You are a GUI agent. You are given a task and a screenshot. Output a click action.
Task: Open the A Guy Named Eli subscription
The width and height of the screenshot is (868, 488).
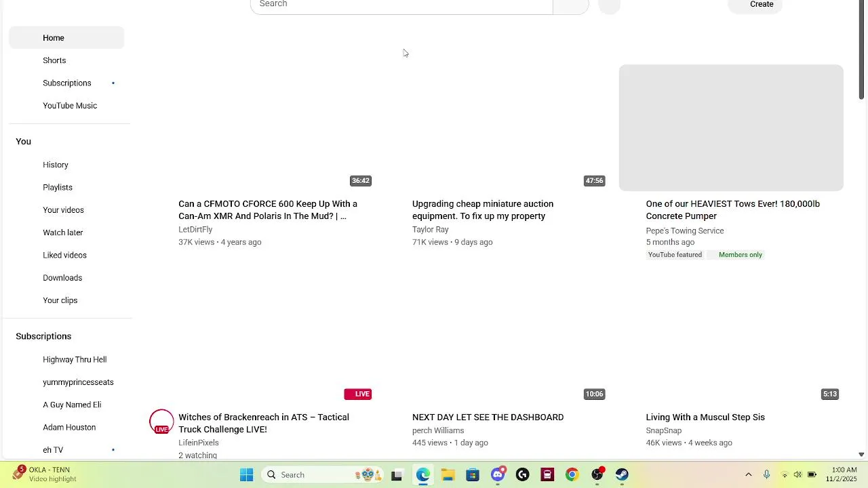tap(66, 405)
